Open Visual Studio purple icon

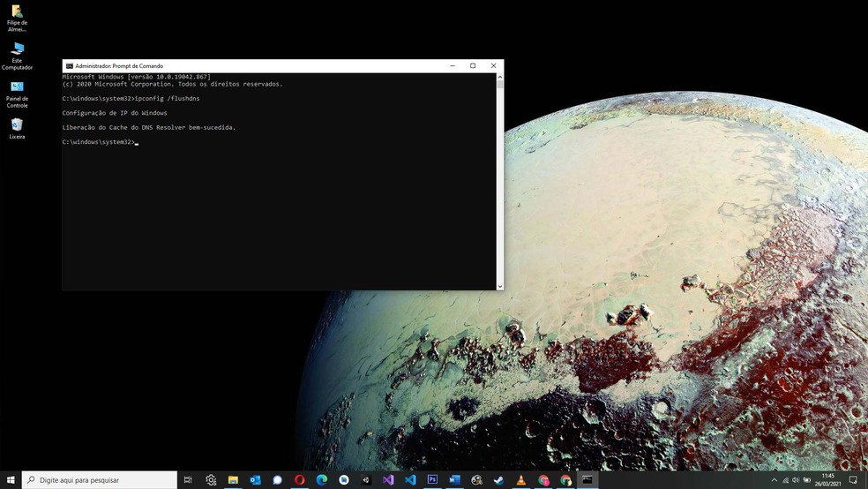[x=388, y=479]
